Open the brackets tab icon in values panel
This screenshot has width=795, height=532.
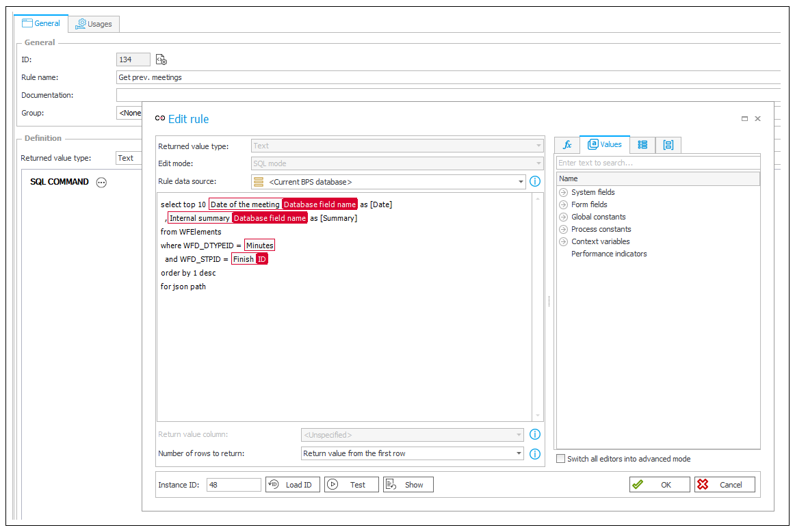[668, 145]
